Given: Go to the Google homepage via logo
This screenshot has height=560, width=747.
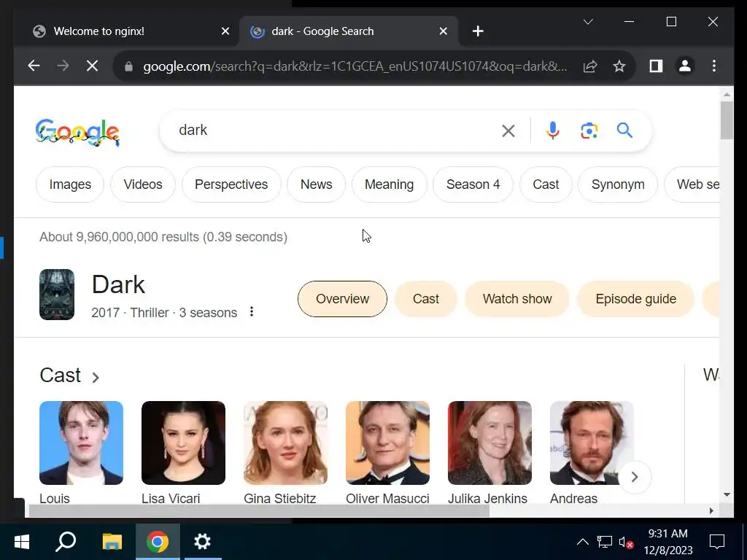Looking at the screenshot, I should (x=77, y=132).
